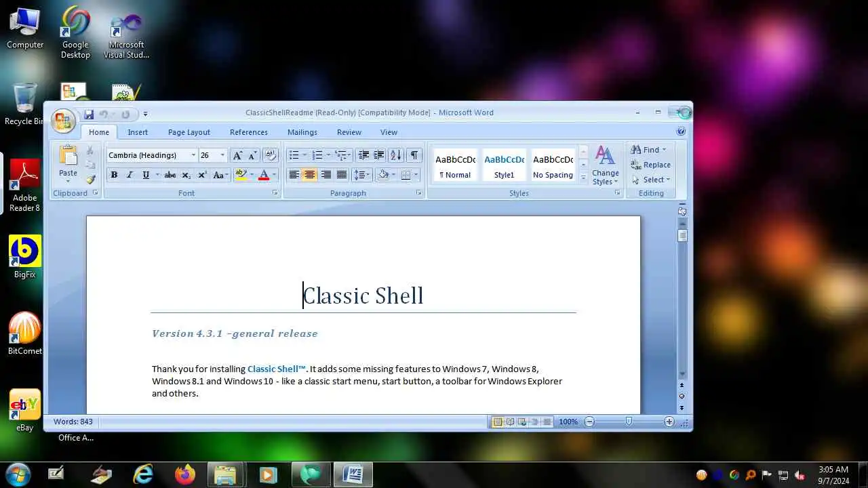Toggle Center alignment

pos(309,175)
